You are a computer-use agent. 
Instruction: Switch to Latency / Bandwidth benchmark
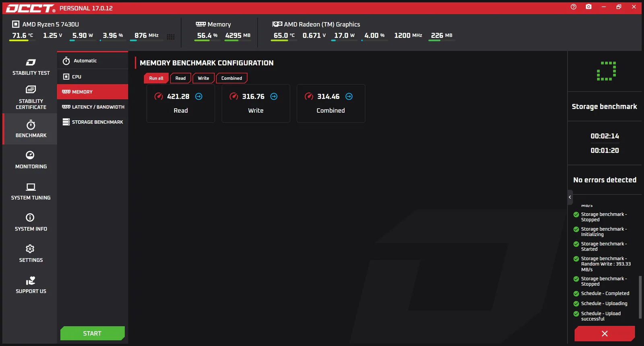pos(93,107)
